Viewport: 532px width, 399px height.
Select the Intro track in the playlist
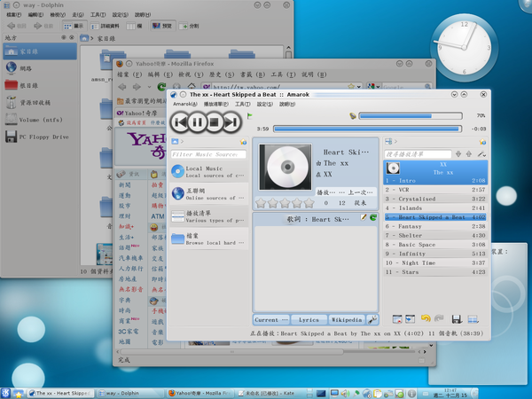[x=435, y=181]
